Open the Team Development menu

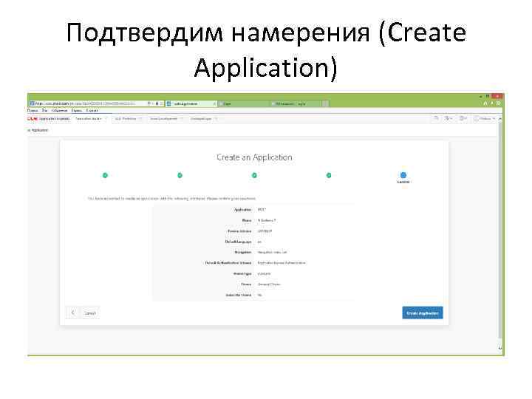click(166, 119)
